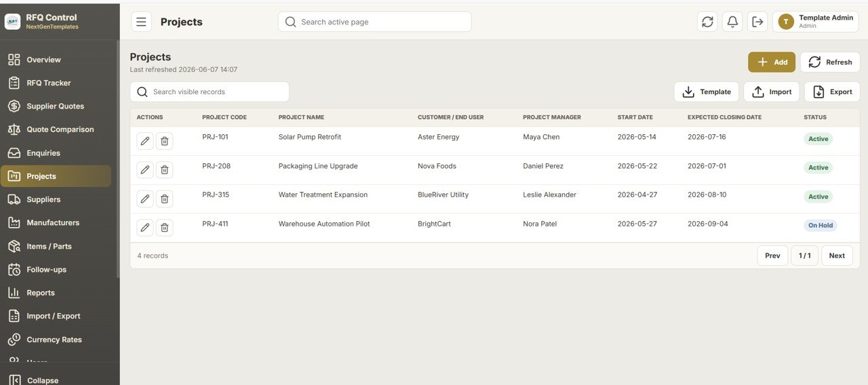This screenshot has height=385, width=868.
Task: Click the Follow-ups calendar icon
Action: pos(14,270)
